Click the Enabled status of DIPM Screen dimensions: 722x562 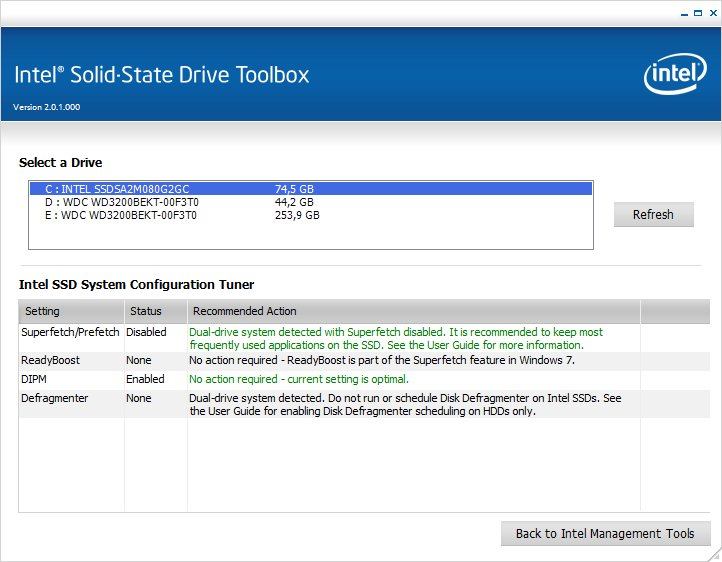coord(146,379)
